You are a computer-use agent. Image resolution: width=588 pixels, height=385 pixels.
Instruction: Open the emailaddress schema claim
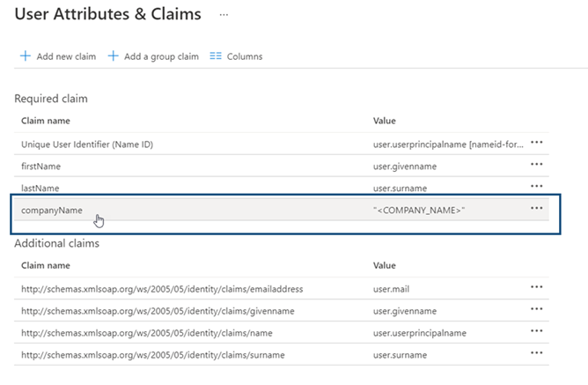[x=158, y=288]
